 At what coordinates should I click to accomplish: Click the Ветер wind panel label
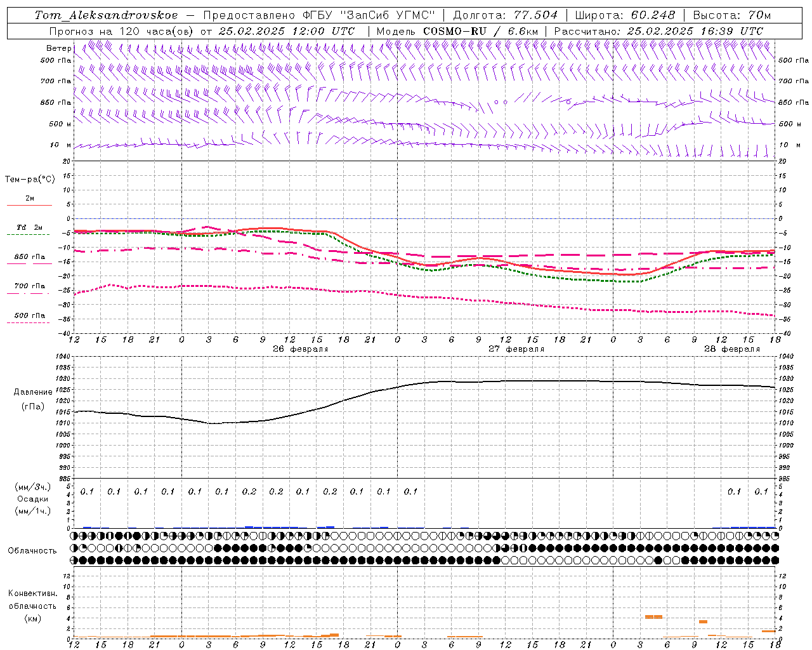[x=58, y=48]
